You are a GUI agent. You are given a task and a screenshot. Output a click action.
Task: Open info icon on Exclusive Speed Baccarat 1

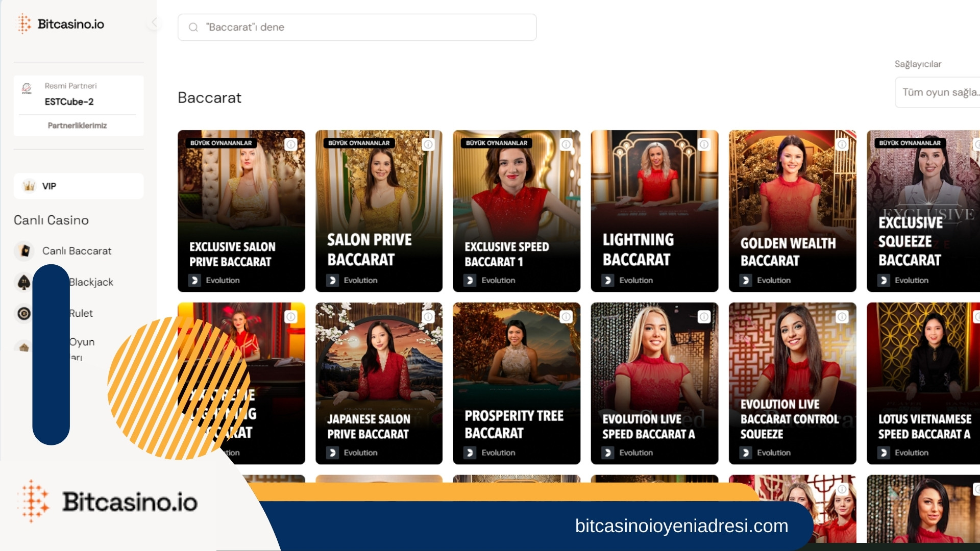[x=566, y=144]
